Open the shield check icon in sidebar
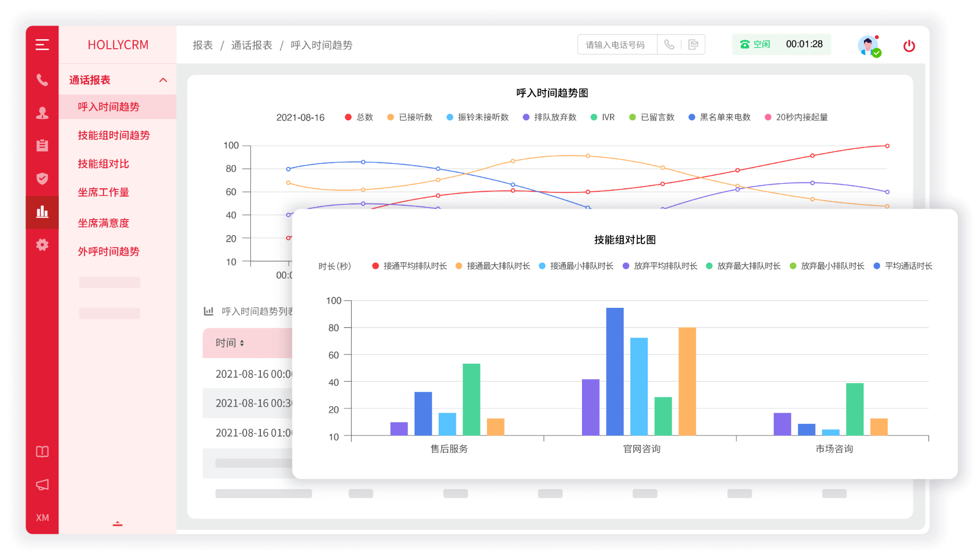This screenshot has width=980, height=560. pos(42,178)
